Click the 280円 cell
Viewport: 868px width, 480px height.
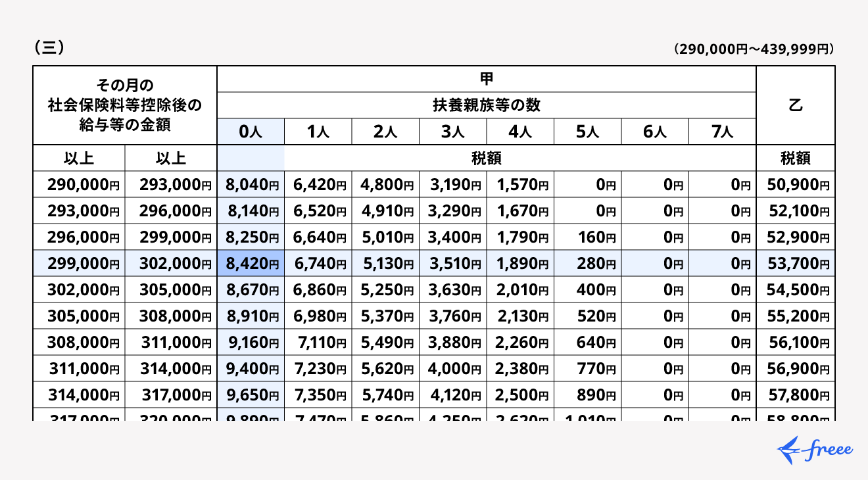(x=588, y=264)
